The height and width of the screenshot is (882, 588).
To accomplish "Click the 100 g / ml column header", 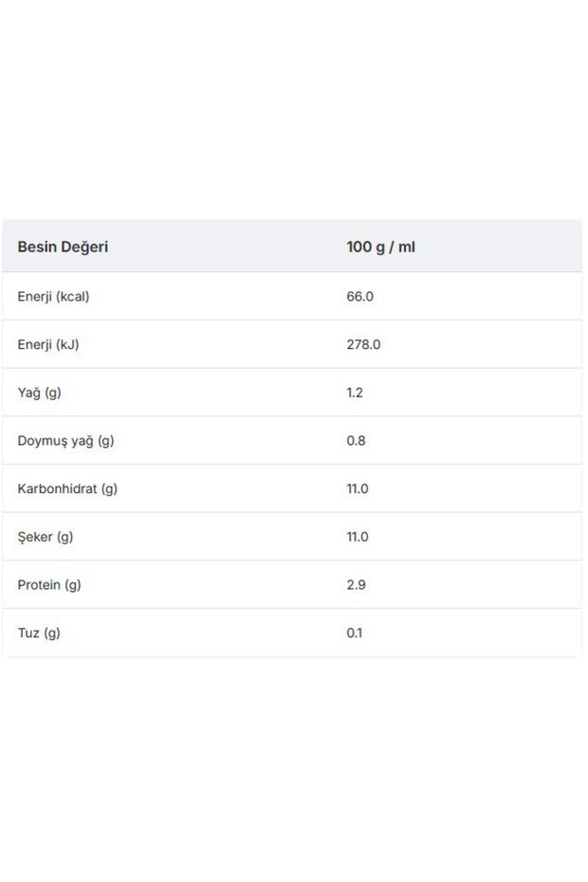I will click(380, 247).
